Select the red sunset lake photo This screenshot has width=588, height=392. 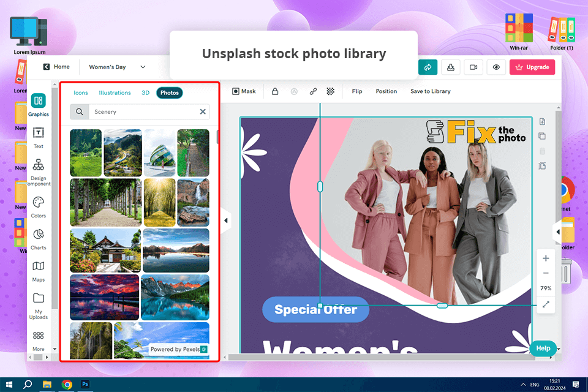pos(105,297)
